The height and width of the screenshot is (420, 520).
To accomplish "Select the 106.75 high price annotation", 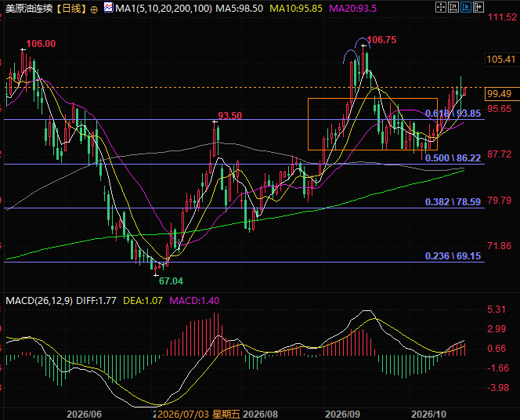I will click(381, 40).
